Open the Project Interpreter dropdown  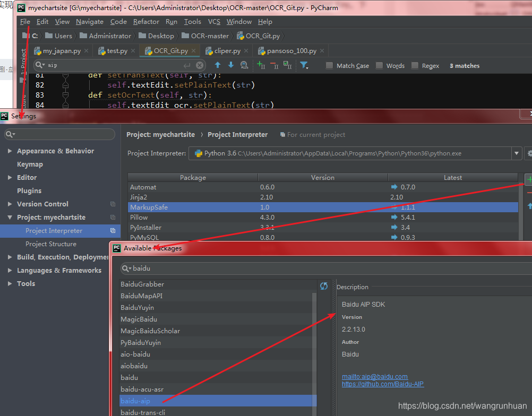(517, 153)
